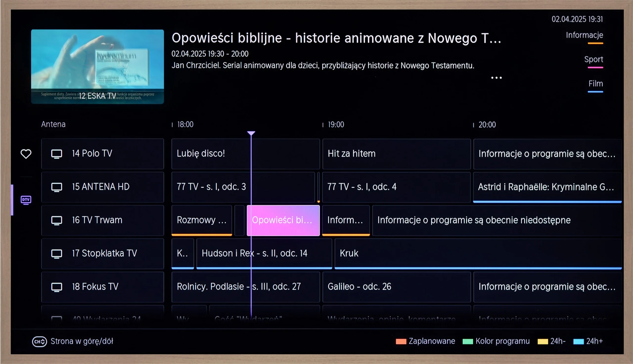Screen dimensions: 633x364
Task: Open the 20:00 unavailable cell on Fokus TV
Action: [547, 287]
